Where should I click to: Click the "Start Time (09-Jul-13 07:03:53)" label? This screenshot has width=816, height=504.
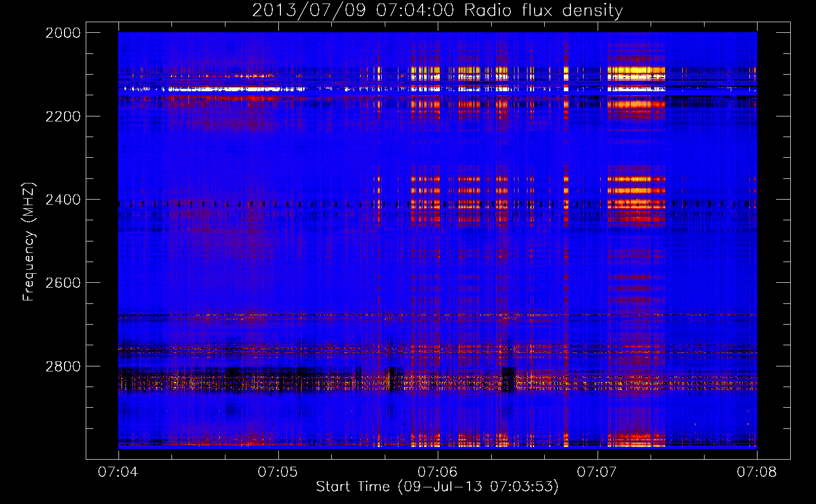point(437,487)
